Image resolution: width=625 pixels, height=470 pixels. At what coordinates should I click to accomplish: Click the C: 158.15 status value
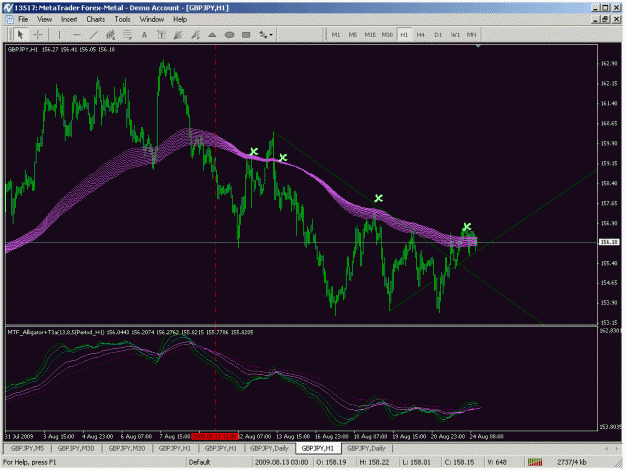pyautogui.click(x=459, y=462)
